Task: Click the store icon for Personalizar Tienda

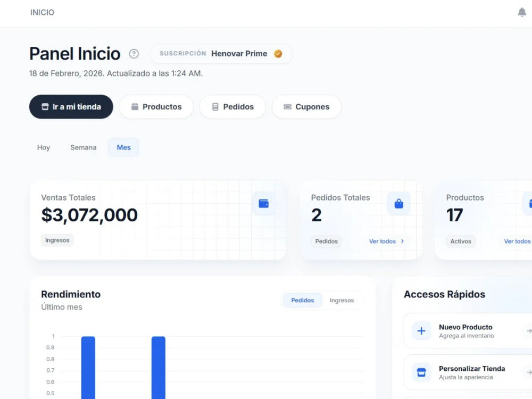Action: (421, 372)
